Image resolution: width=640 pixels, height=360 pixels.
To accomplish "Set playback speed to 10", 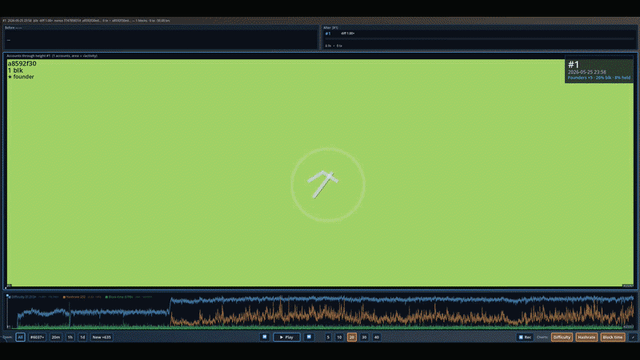I will coord(339,337).
